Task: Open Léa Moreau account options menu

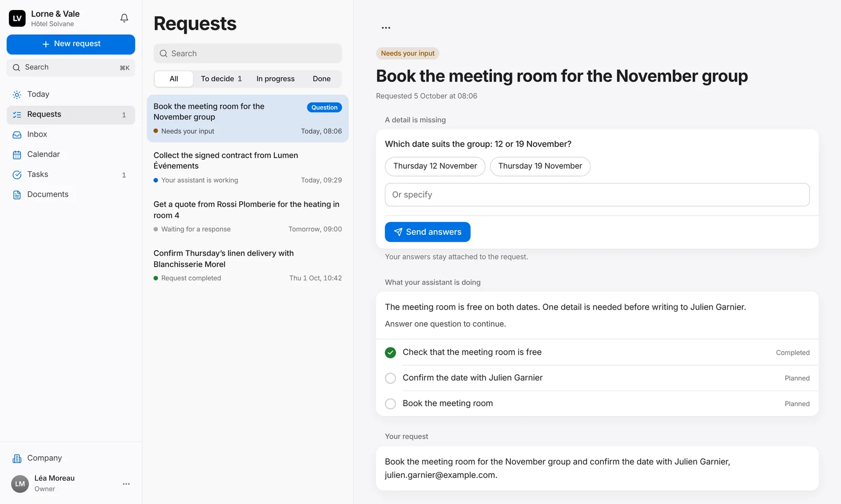Action: (x=126, y=484)
